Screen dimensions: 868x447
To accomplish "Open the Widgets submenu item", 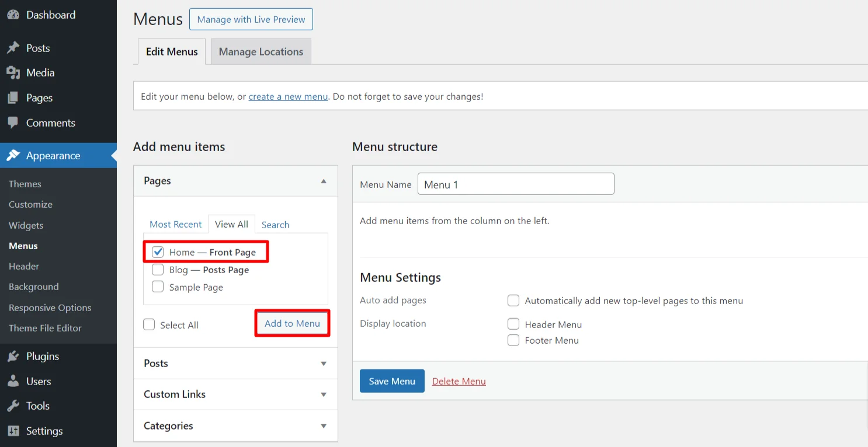I will click(26, 225).
